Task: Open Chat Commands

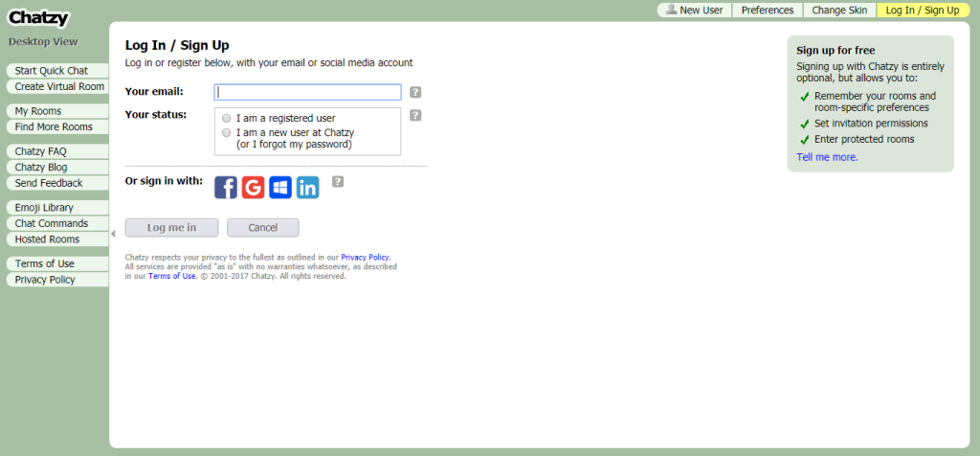Action: [57, 223]
